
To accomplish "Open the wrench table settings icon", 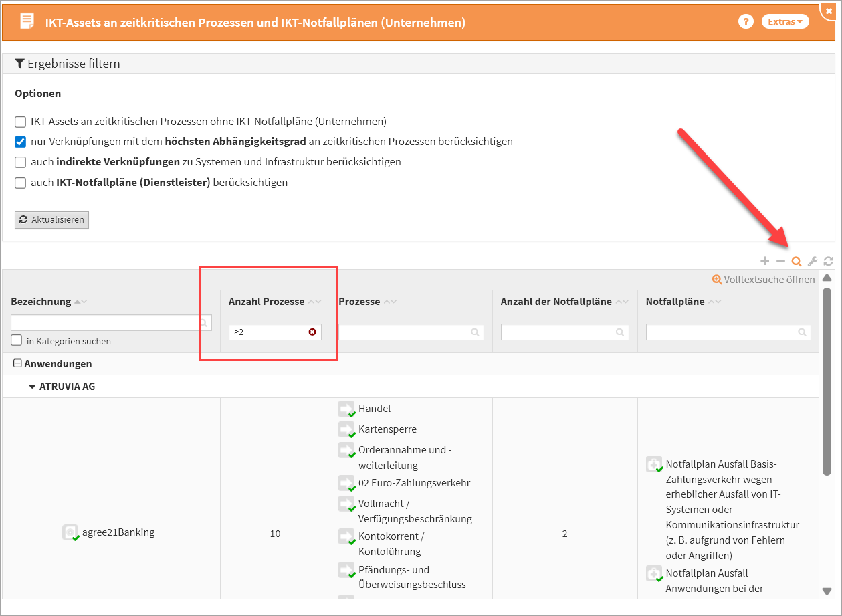I will [x=813, y=262].
